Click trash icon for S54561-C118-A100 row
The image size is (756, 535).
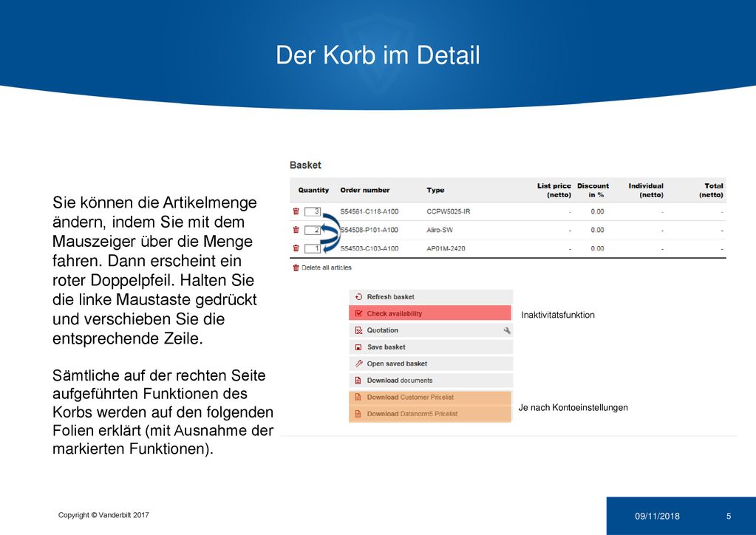[x=296, y=211]
